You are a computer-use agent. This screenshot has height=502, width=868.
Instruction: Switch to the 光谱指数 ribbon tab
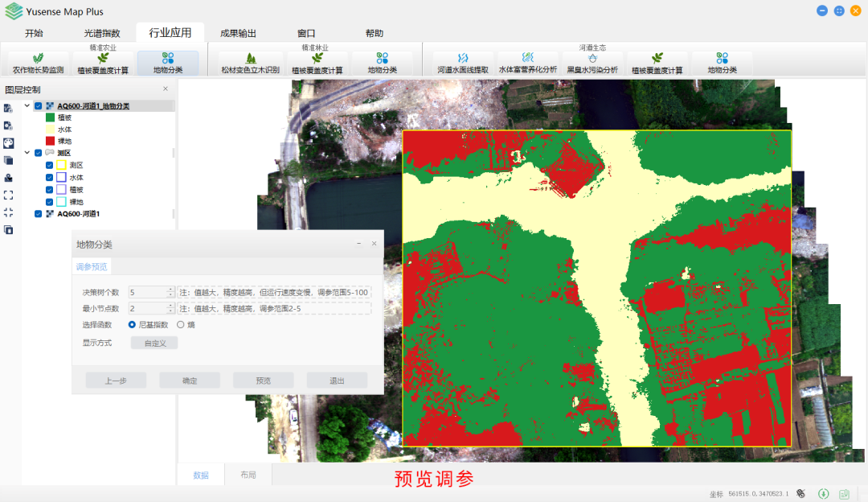(x=102, y=33)
